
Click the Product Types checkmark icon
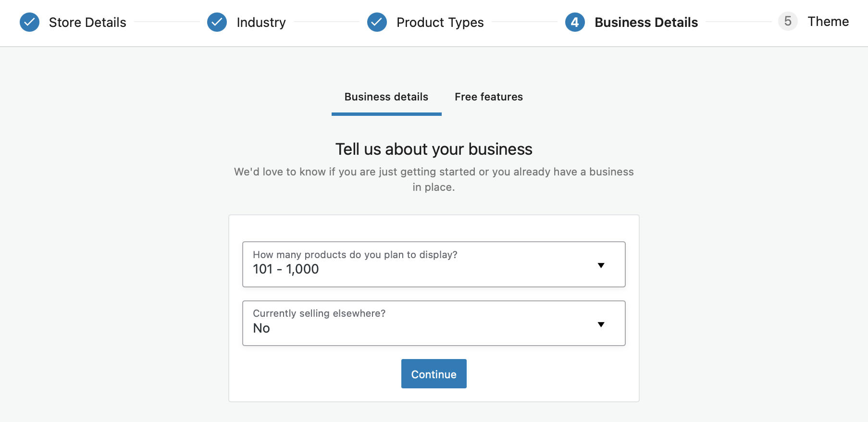point(377,22)
